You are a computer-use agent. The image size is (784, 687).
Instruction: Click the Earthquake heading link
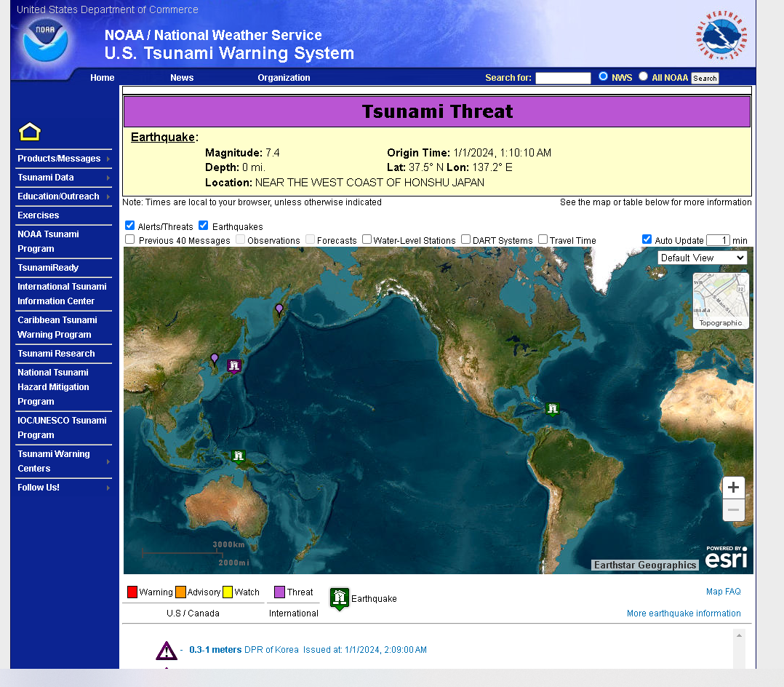(162, 137)
